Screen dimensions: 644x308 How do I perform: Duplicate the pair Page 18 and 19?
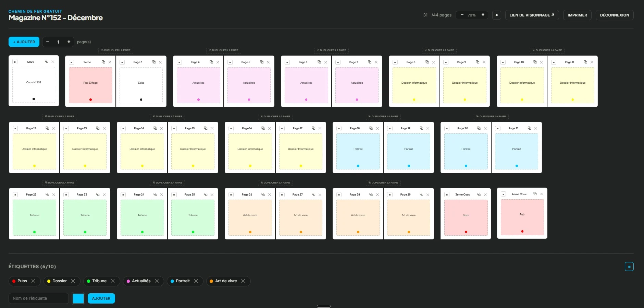[383, 117]
